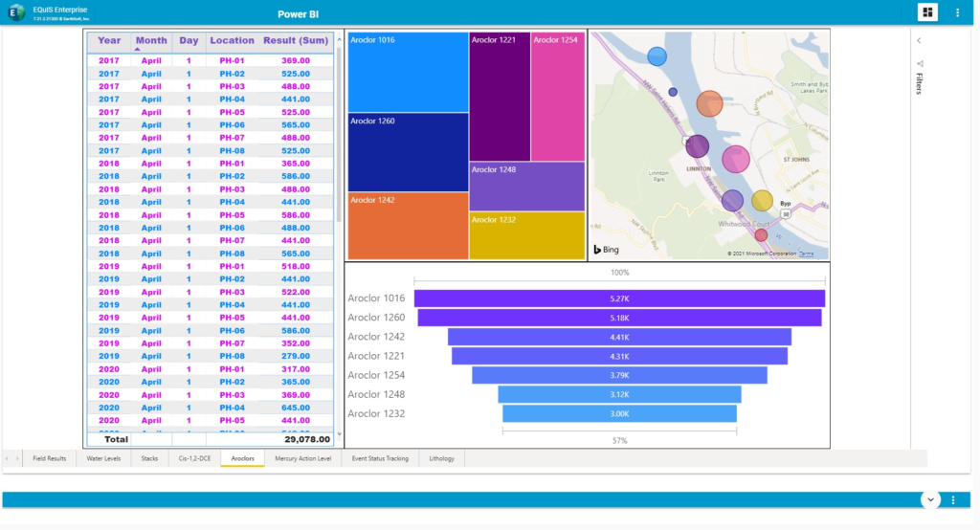
Task: Click the Result (Sum) column header
Action: pyautogui.click(x=296, y=41)
